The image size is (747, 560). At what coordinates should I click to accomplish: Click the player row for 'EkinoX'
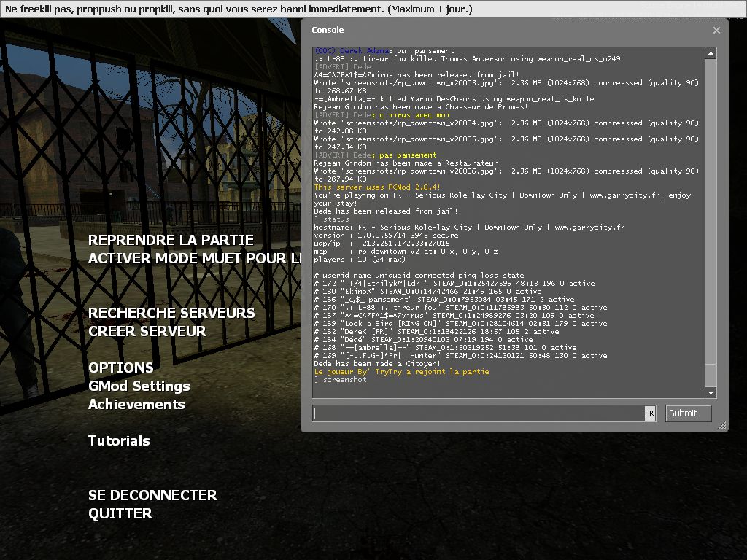[x=427, y=292]
